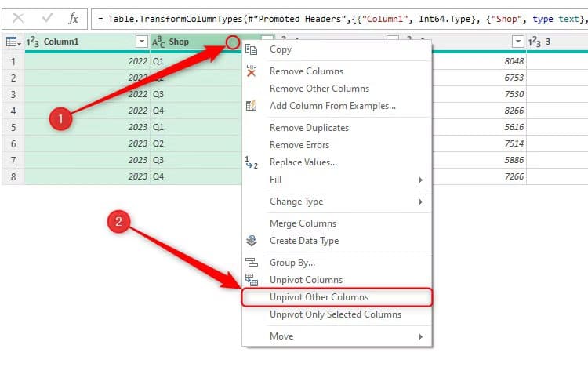Screen dimensions: 588x385
Task: Choose Unpivot Only Selected Columns
Action: (x=337, y=314)
